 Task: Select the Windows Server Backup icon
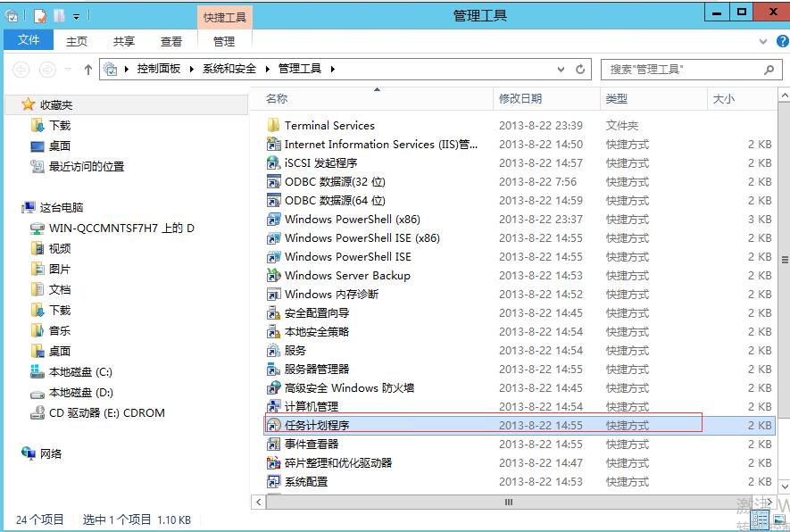273,275
